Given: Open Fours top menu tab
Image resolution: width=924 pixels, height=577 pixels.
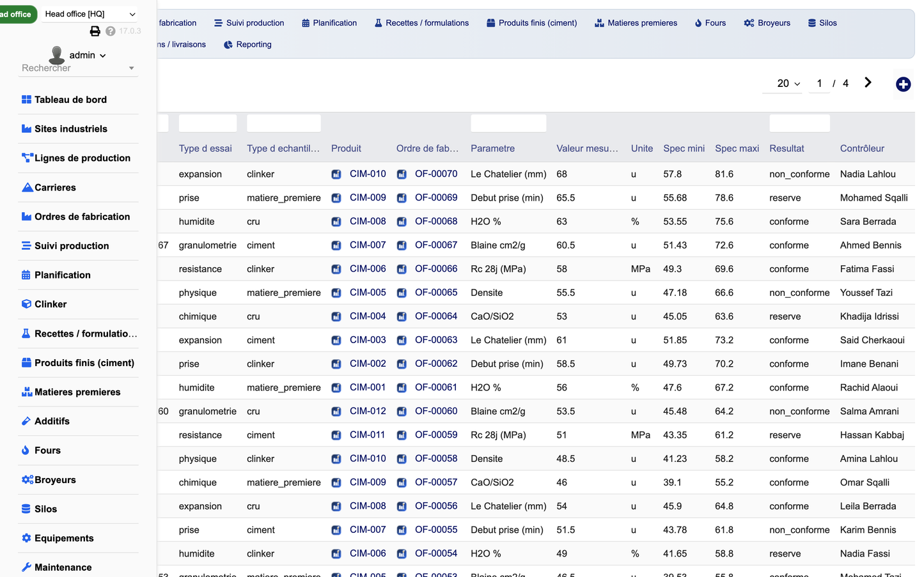Looking at the screenshot, I should tap(710, 23).
